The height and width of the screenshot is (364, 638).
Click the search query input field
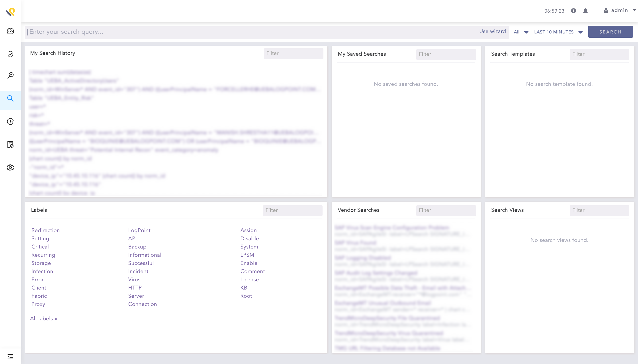click(x=150, y=32)
